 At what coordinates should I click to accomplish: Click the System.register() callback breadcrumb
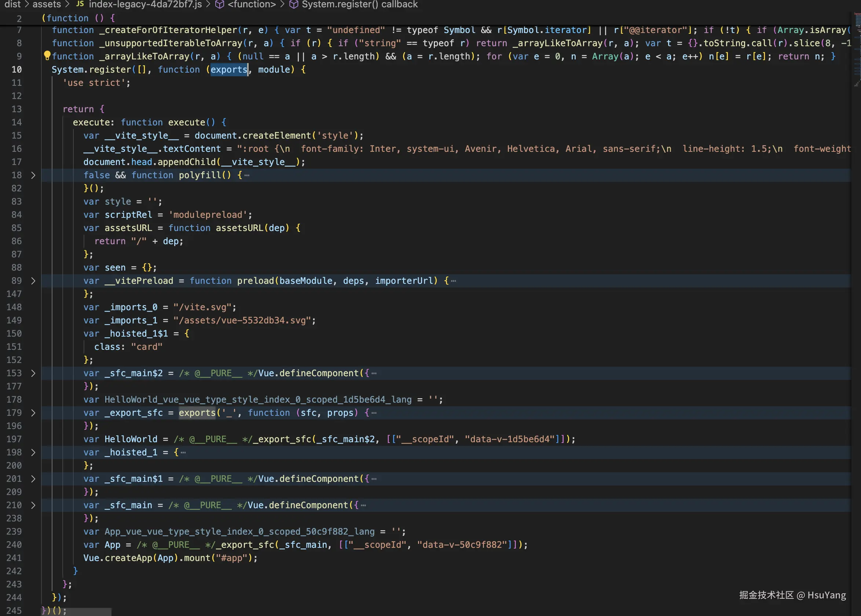click(360, 4)
